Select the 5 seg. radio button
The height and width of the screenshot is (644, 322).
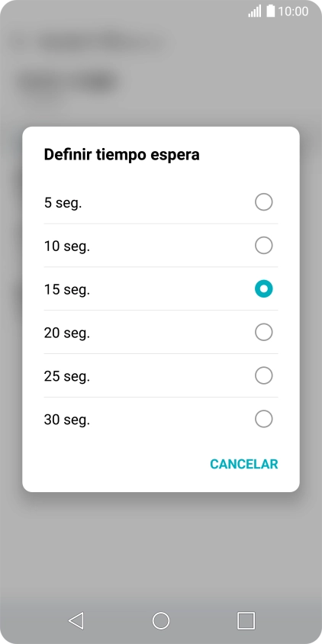(x=264, y=202)
